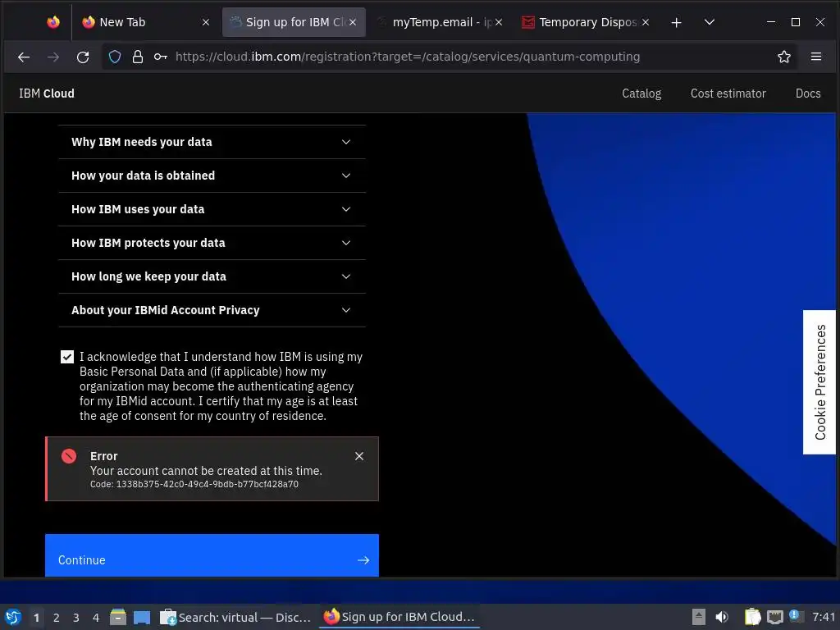
Task: Open the update notification tray icon
Action: point(794,615)
